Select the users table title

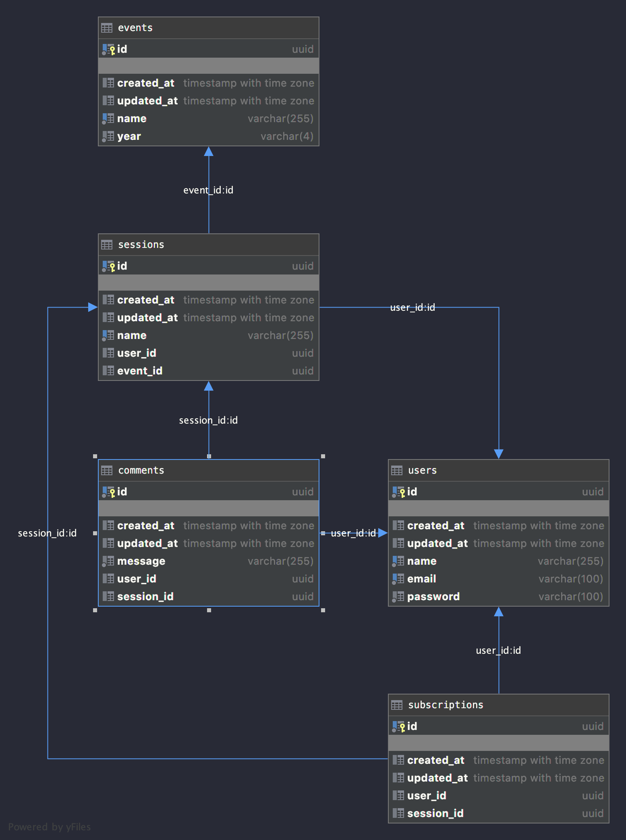[422, 470]
